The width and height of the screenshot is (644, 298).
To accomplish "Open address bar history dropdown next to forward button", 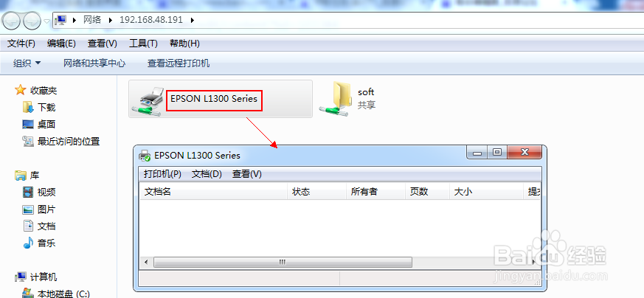I will click(46, 21).
